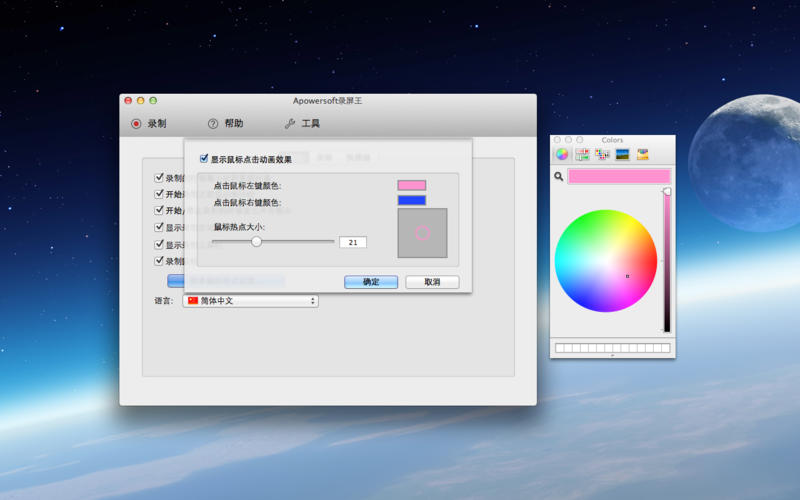Toggle the last checkbox in the settings list
This screenshot has width=800, height=500.
159,261
